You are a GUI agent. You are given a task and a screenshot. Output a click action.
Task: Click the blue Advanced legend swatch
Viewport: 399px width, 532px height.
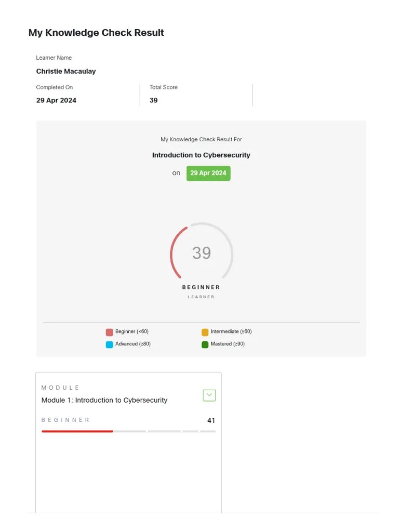(109, 345)
